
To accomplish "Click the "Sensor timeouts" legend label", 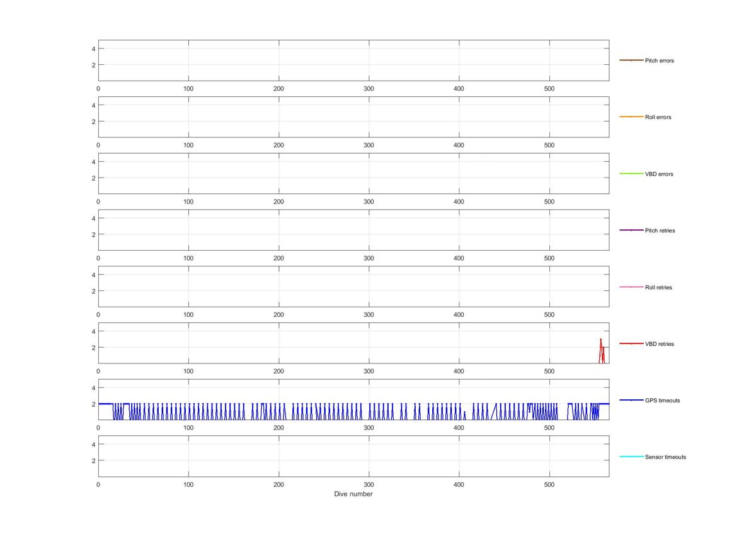I will click(x=665, y=457).
